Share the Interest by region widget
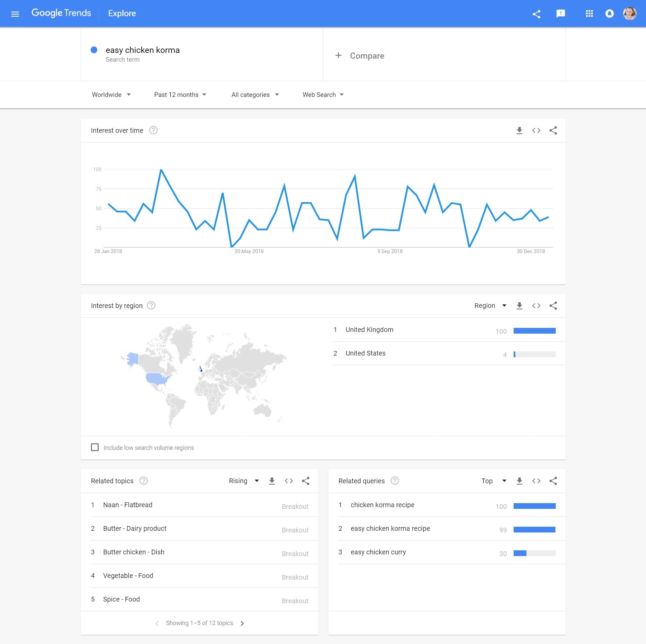Image resolution: width=646 pixels, height=644 pixels. (553, 306)
